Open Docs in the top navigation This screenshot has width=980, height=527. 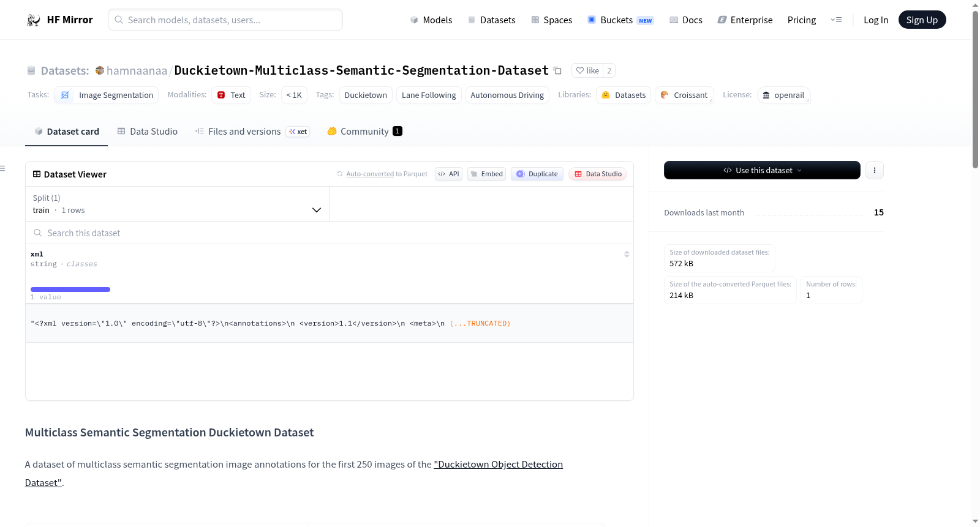(x=686, y=20)
